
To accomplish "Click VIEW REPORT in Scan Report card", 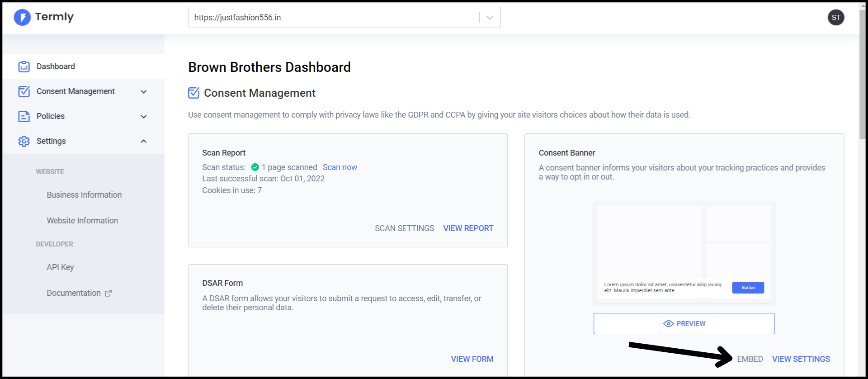I will tap(468, 228).
